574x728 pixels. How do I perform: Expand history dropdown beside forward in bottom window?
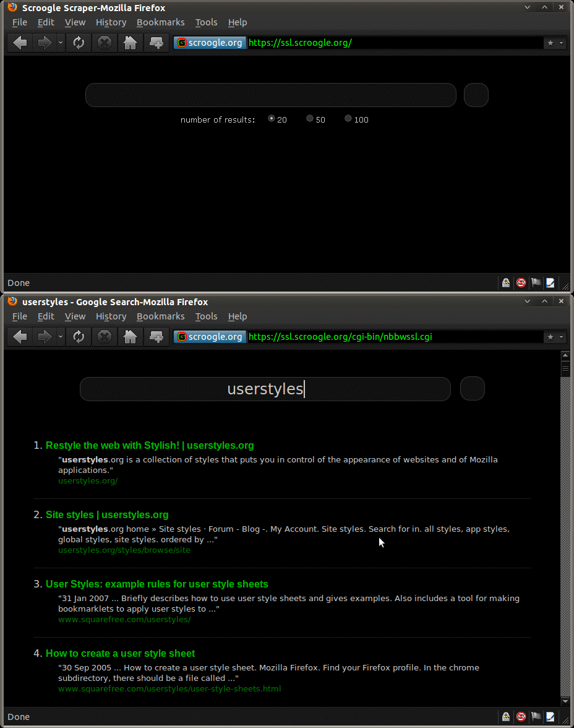coord(61,337)
